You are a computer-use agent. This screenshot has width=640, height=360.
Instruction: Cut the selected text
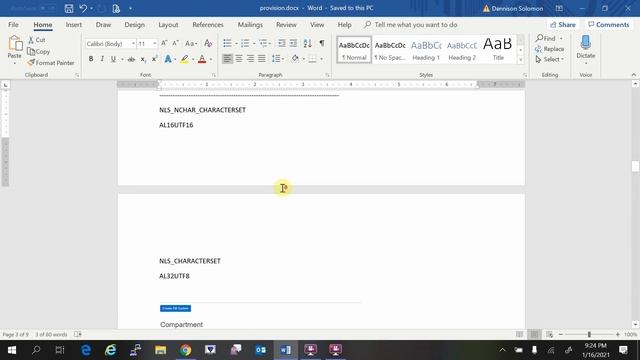point(37,40)
